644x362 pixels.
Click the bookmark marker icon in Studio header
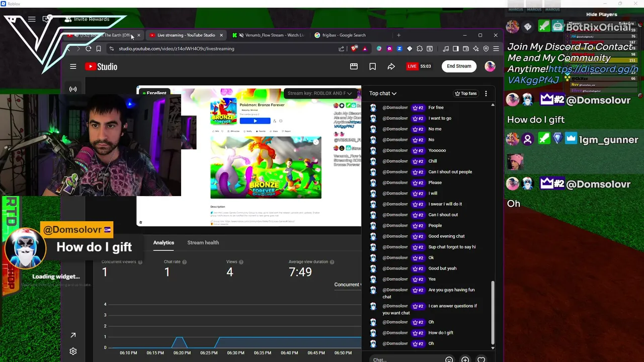372,66
